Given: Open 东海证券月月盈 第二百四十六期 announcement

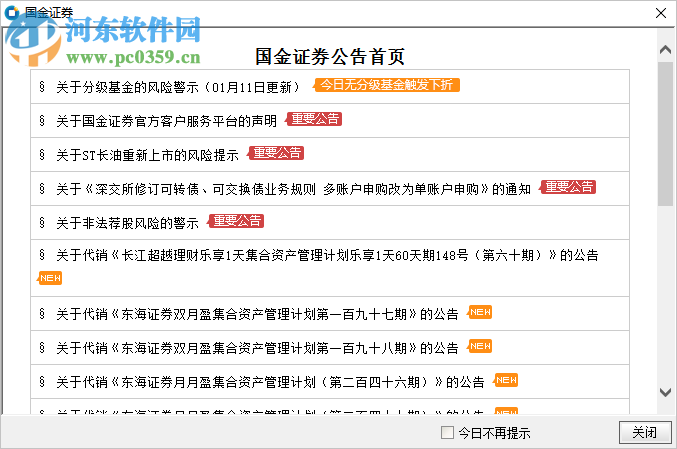Looking at the screenshot, I should (270, 382).
